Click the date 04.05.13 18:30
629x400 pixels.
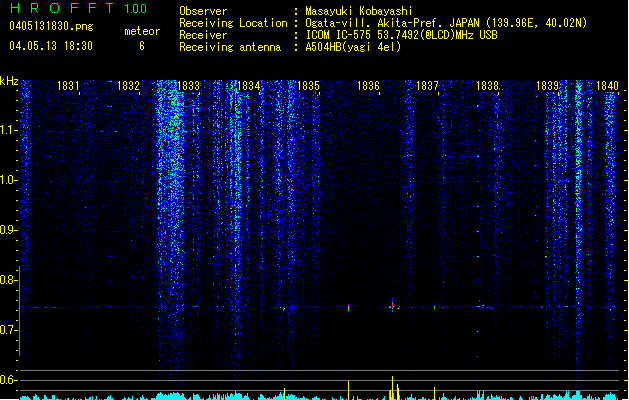pos(51,46)
